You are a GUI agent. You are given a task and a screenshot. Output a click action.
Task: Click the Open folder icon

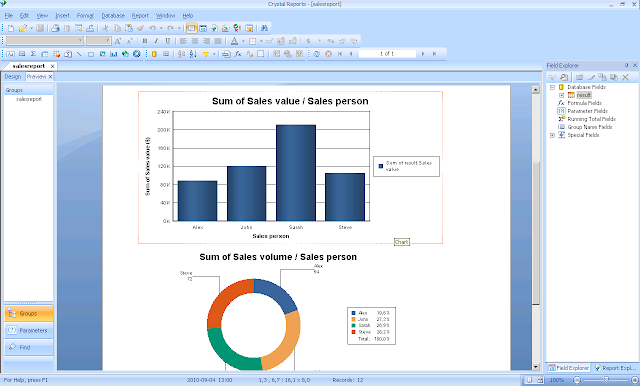tap(22, 28)
